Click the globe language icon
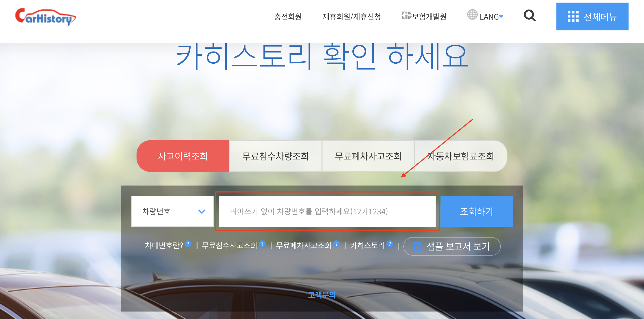Image resolution: width=644 pixels, height=319 pixels. coord(472,15)
